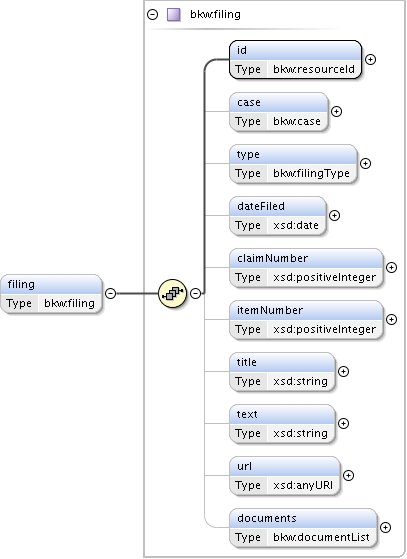Click the purple bkw:filing complex type icon
The image size is (407, 559).
[x=174, y=15]
